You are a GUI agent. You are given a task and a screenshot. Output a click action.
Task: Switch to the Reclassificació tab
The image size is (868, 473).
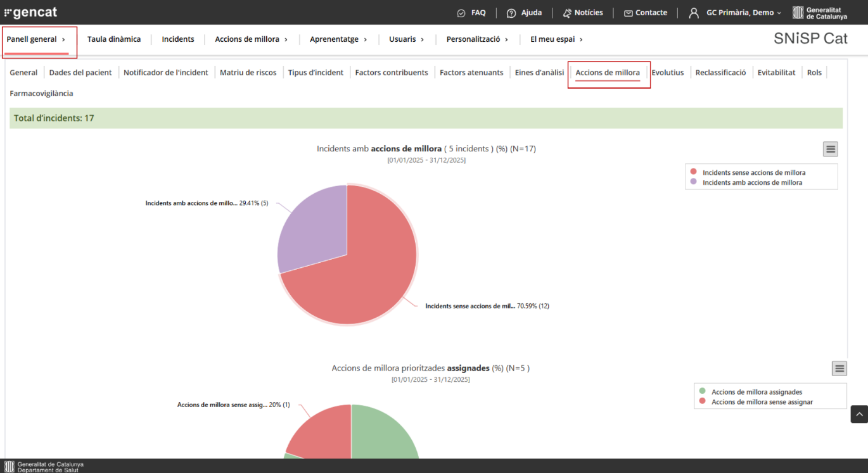click(720, 73)
